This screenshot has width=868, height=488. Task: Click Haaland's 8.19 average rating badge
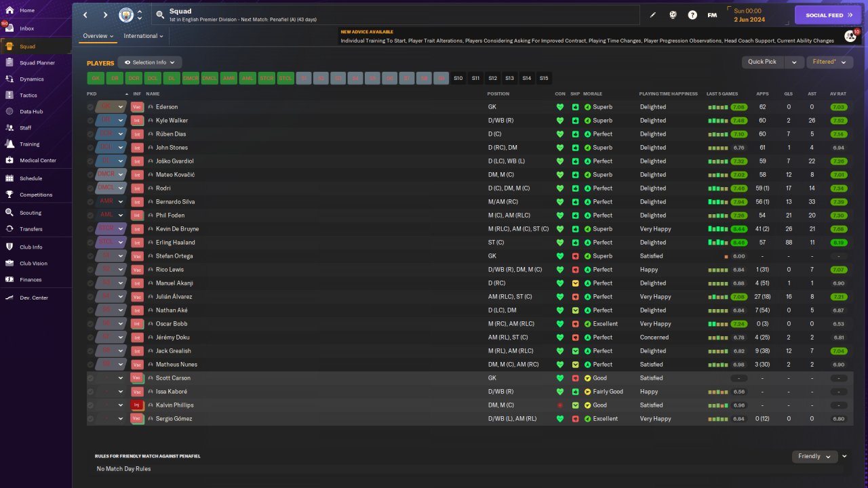[x=838, y=243]
